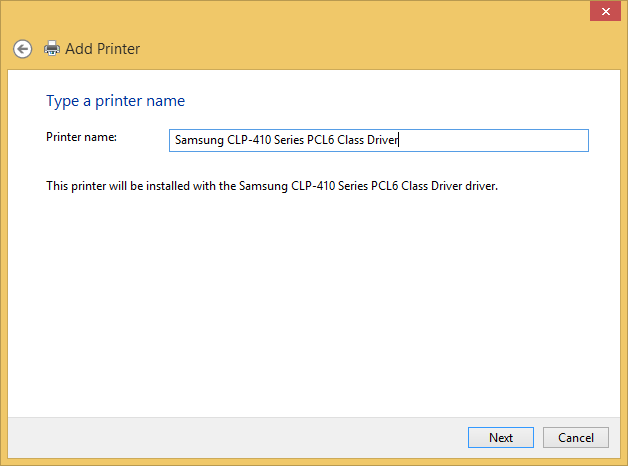Click the gray footer bar left of Next
The width and height of the screenshot is (628, 466).
point(236,438)
